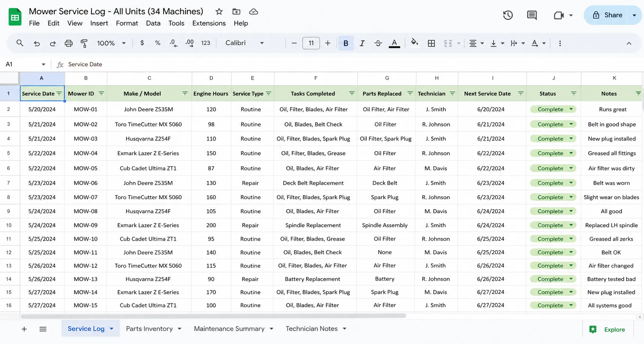The image size is (644, 344).
Task: Open Status dropdown for MOW-09 row
Action: point(571,225)
